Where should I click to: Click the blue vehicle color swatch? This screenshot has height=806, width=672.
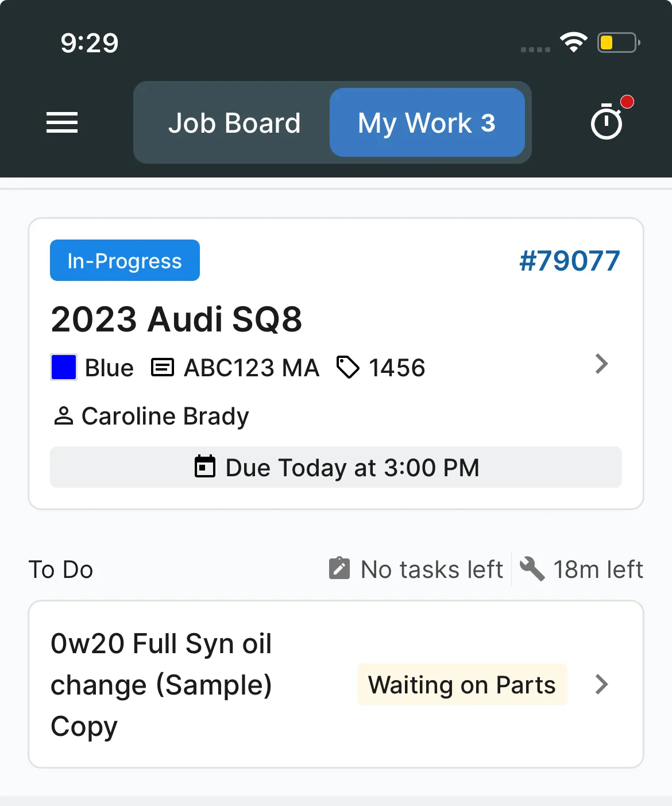tap(64, 368)
